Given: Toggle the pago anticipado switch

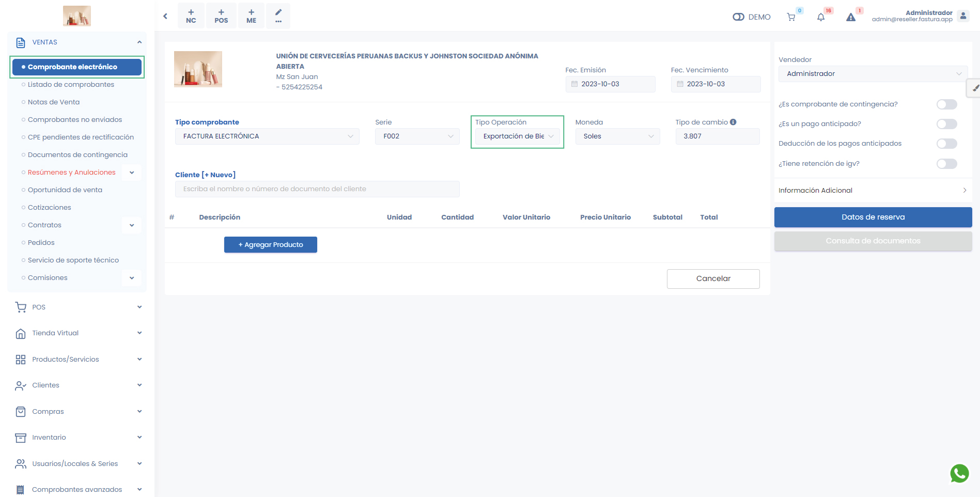Looking at the screenshot, I should [x=946, y=124].
